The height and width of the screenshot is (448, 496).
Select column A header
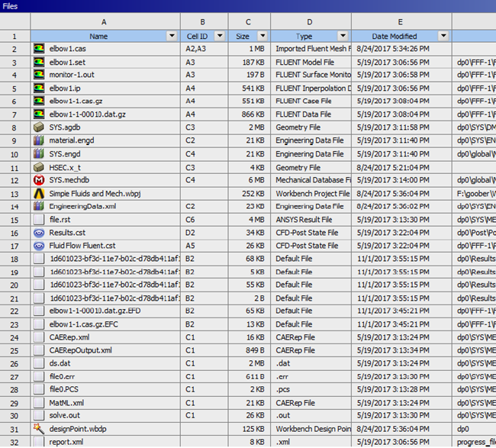(x=105, y=22)
